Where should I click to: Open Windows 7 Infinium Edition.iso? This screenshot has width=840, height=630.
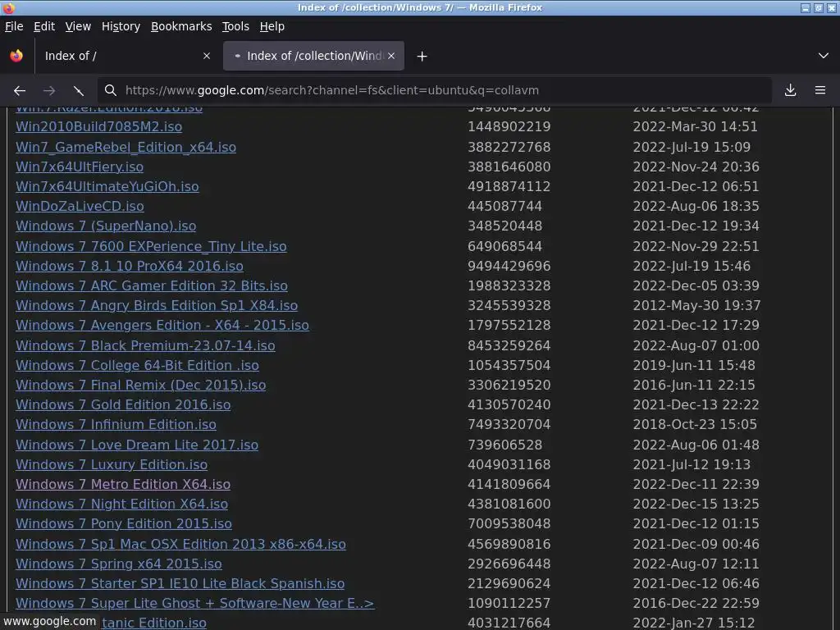[x=116, y=425]
